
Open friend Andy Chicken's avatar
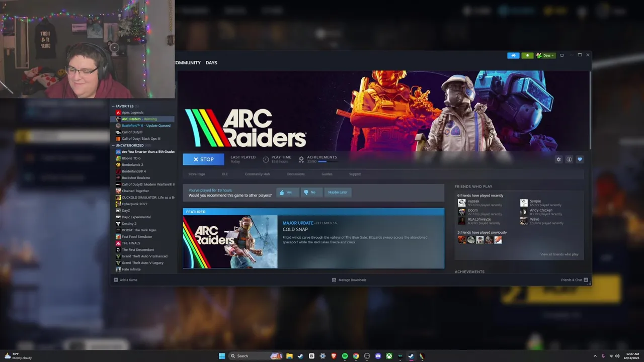524,212
